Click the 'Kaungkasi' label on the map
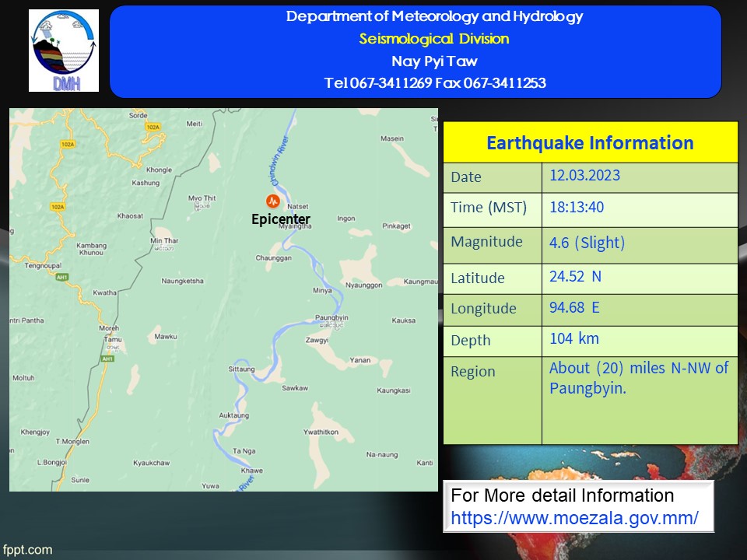747x560 pixels. click(394, 390)
